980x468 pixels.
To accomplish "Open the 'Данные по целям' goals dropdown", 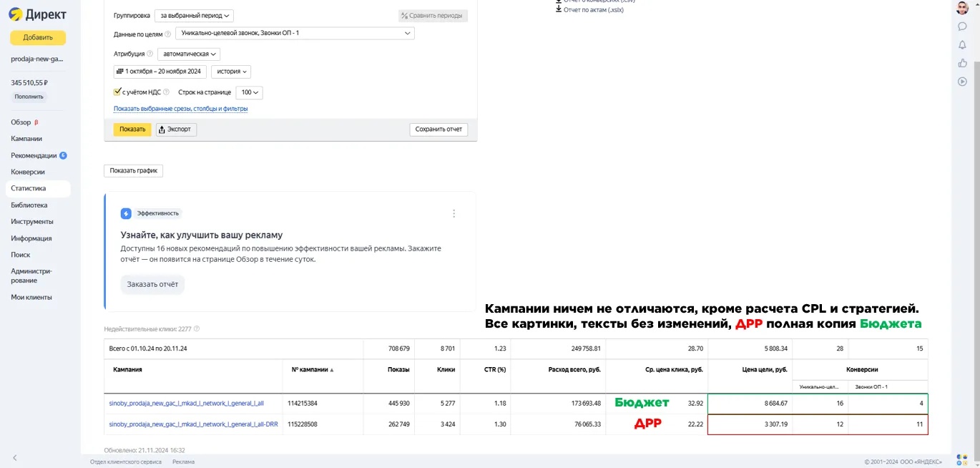I will [x=295, y=34].
